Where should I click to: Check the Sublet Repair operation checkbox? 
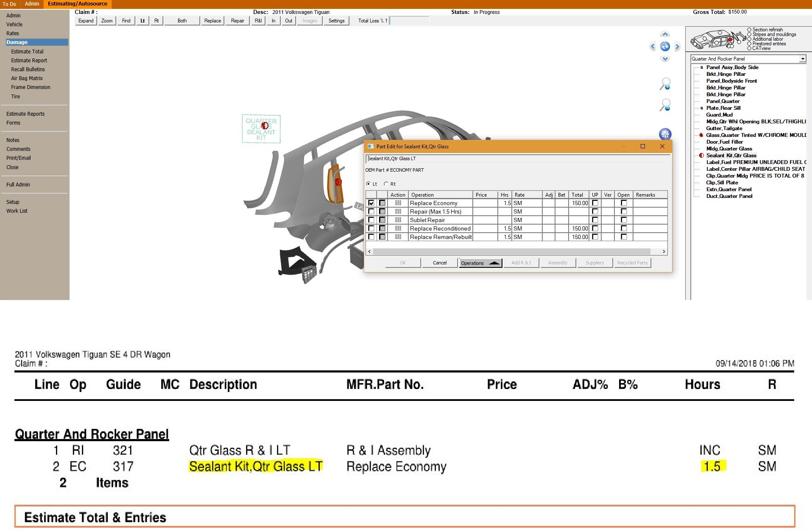point(371,220)
